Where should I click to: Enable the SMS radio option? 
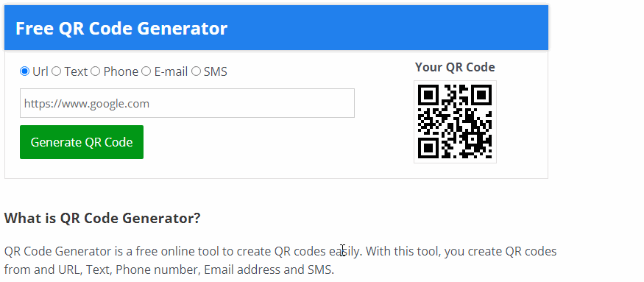197,71
